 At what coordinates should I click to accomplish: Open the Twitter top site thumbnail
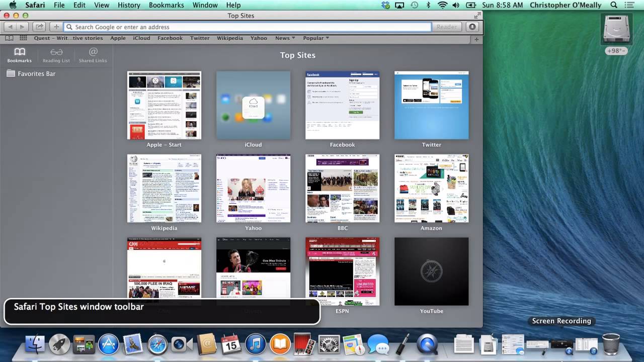pos(431,105)
